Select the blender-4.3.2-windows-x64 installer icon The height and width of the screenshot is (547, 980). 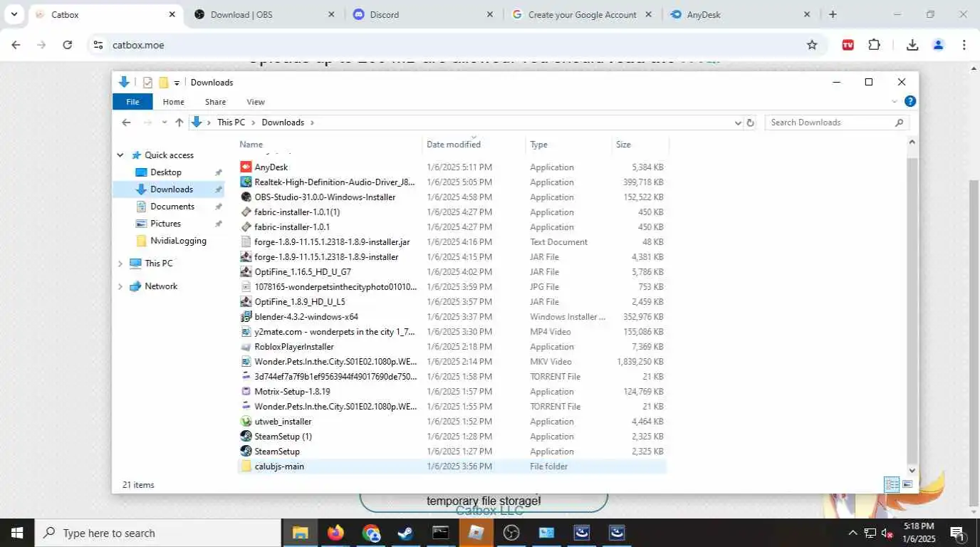coord(246,316)
